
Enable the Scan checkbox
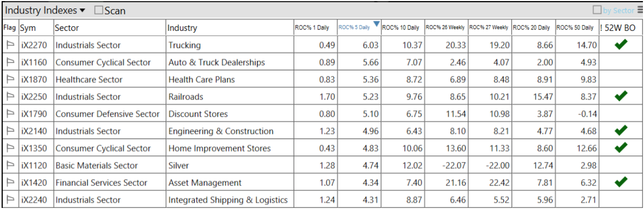coord(98,10)
